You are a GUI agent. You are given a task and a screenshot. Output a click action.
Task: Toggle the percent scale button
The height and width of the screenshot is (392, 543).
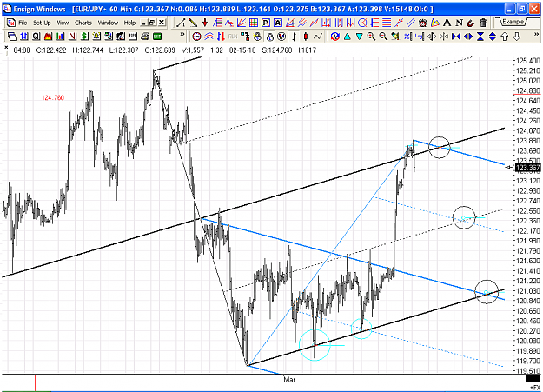click(x=407, y=36)
